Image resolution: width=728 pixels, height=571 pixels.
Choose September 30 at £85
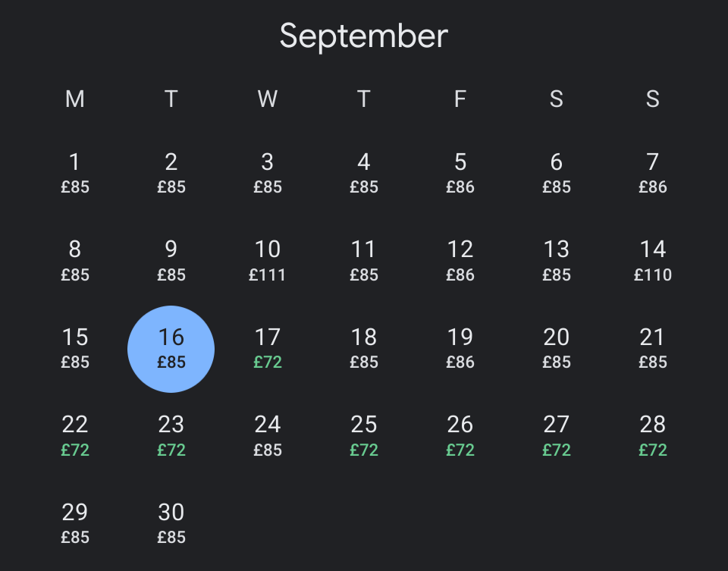click(171, 524)
